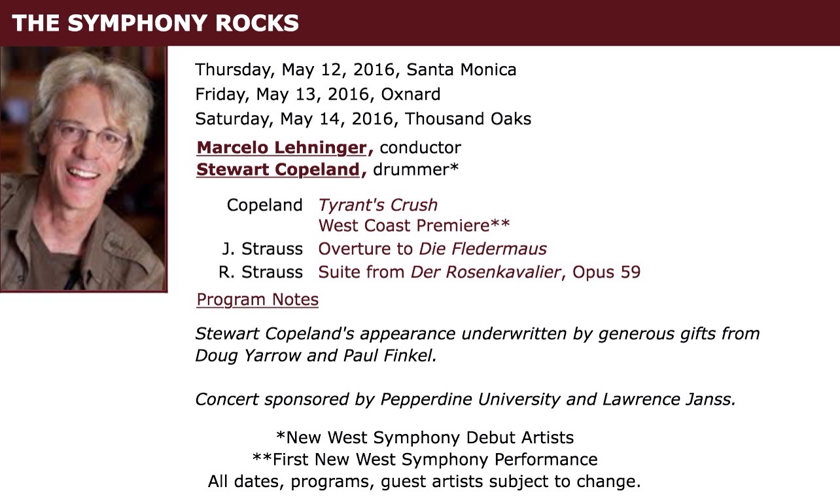The image size is (840, 504).
Task: Click the Overture to Die Fledermaus title
Action: tap(432, 249)
